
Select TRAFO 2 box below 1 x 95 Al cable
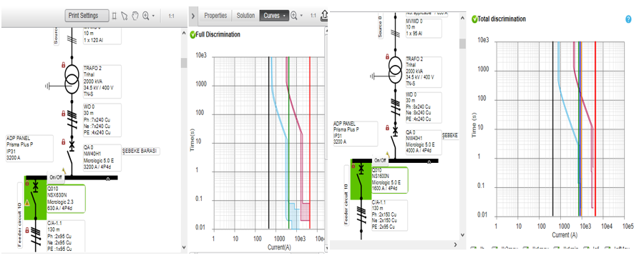point(423,71)
